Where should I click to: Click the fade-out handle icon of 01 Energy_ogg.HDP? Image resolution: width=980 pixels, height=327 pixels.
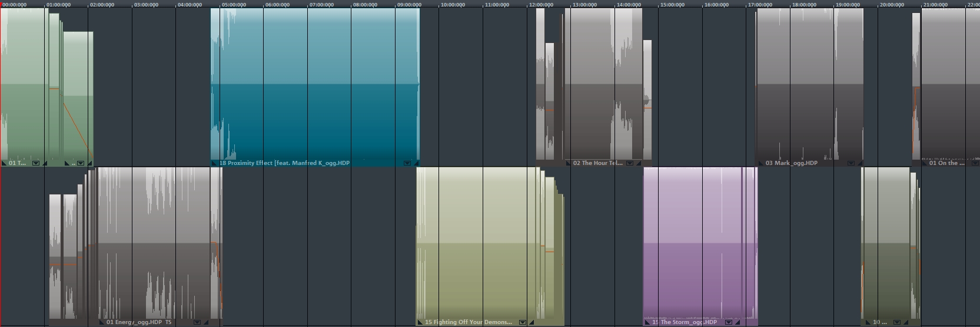206,322
